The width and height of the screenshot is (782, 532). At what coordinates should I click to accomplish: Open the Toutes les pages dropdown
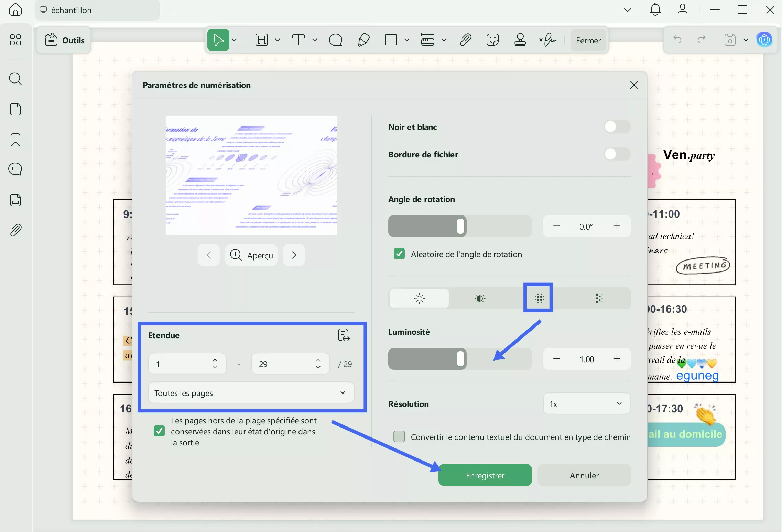coord(251,392)
